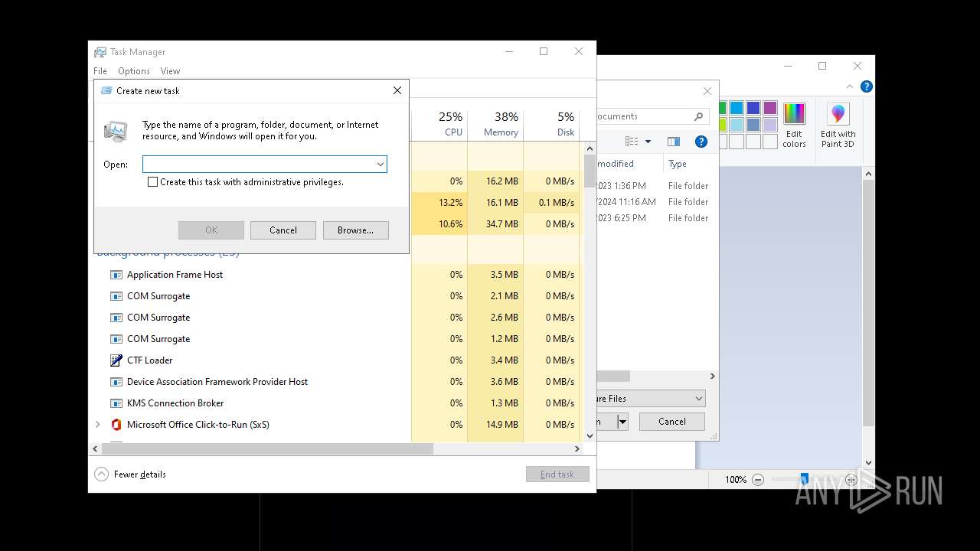The width and height of the screenshot is (980, 551).
Task: Click Paint's zoom in plus button
Action: coord(851,480)
